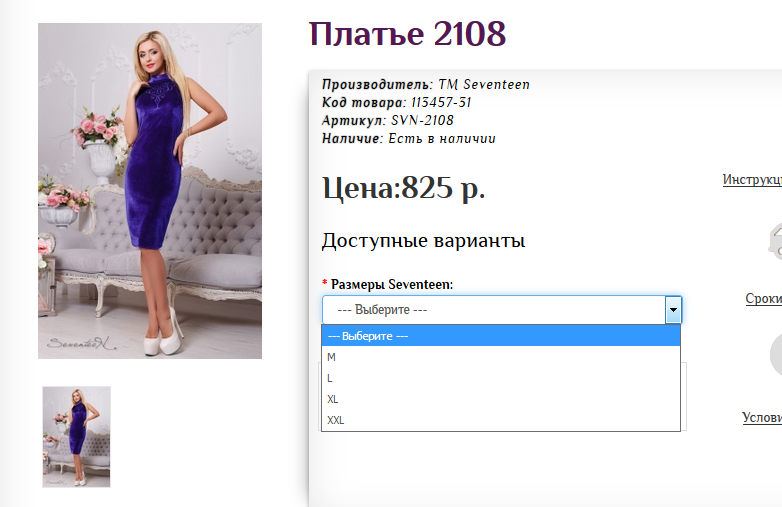
Task: Click the dropdown arrow of the size selector
Action: [x=673, y=310]
